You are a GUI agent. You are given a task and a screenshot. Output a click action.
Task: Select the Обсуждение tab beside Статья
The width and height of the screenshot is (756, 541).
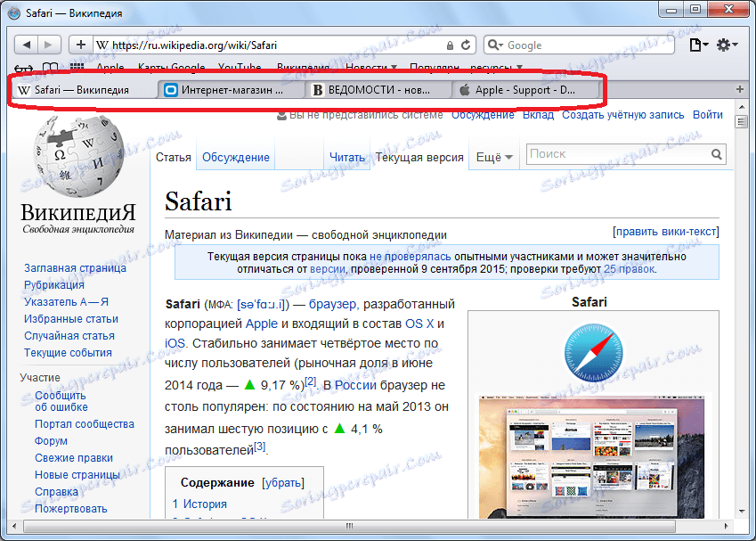point(236,158)
